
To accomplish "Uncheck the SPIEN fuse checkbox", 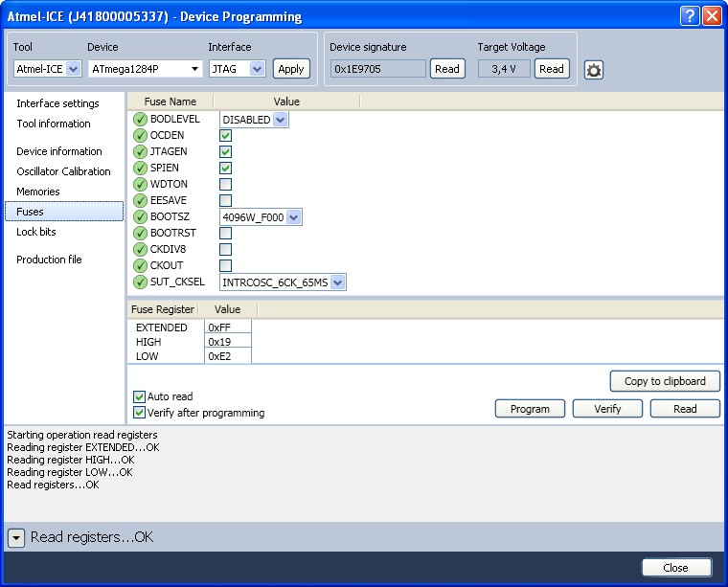I will [226, 168].
